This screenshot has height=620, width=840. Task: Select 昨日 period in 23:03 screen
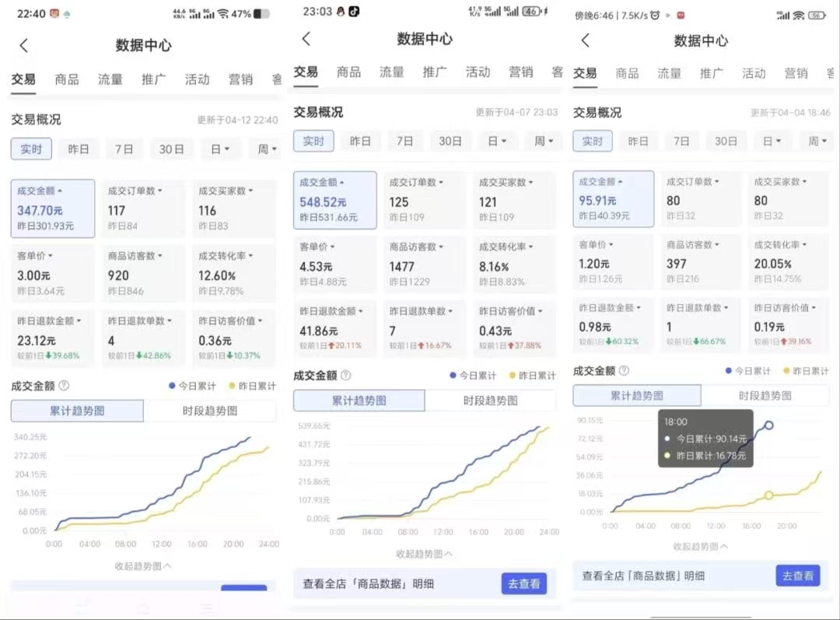pos(360,141)
